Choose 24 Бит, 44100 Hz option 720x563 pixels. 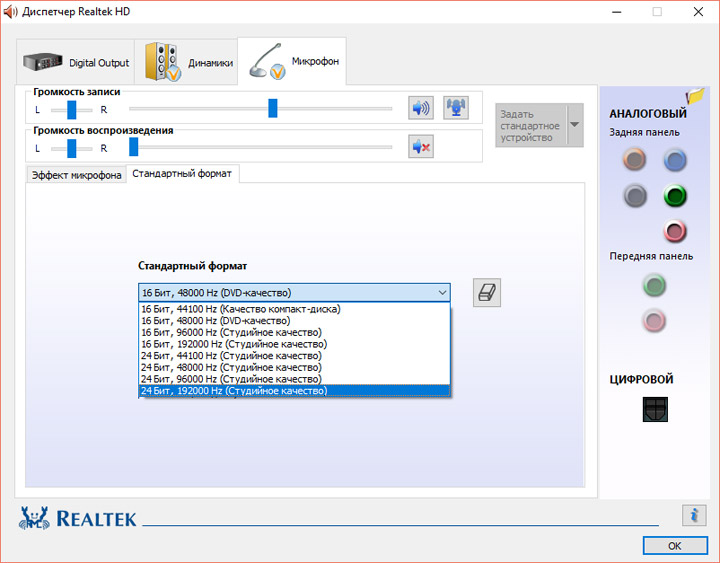[x=294, y=355]
